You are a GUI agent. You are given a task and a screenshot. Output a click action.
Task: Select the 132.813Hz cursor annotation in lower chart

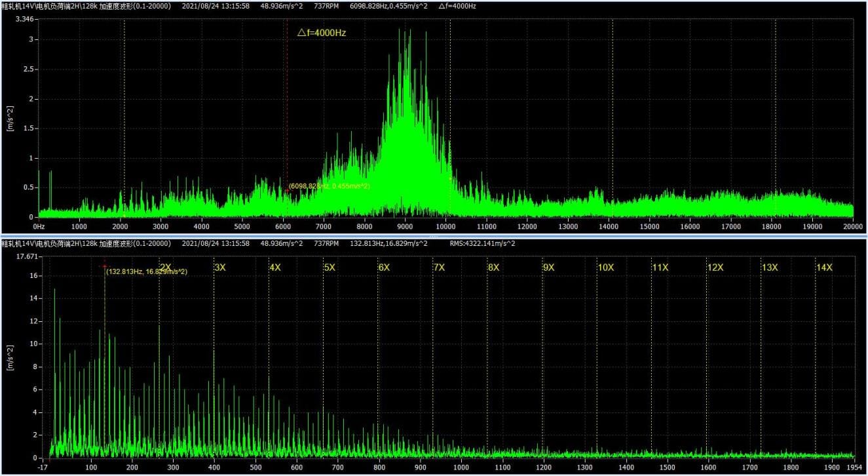[x=147, y=271]
